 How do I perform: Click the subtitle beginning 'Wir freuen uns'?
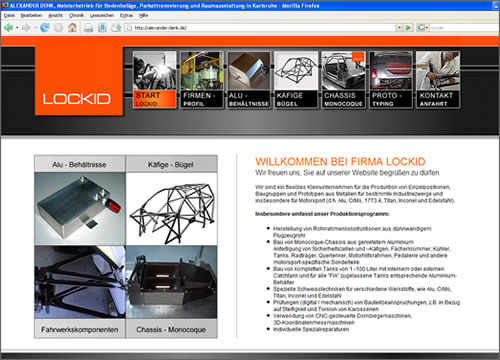click(348, 173)
